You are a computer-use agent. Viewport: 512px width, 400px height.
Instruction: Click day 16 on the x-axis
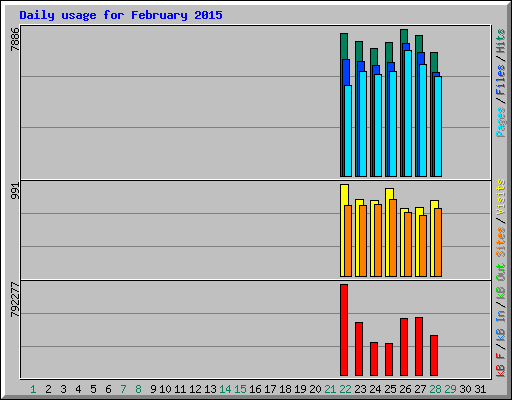(x=255, y=389)
